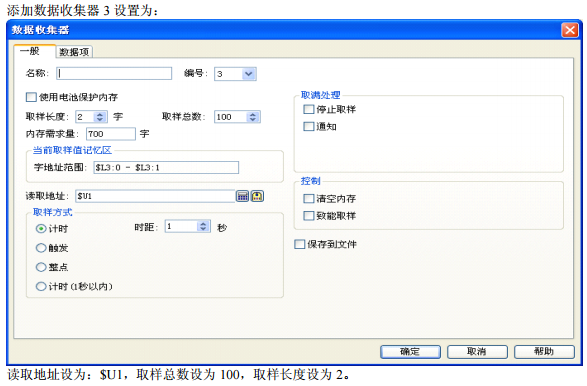The image size is (587, 386).
Task: Enable the 致能取样 checkbox
Action: (x=308, y=216)
